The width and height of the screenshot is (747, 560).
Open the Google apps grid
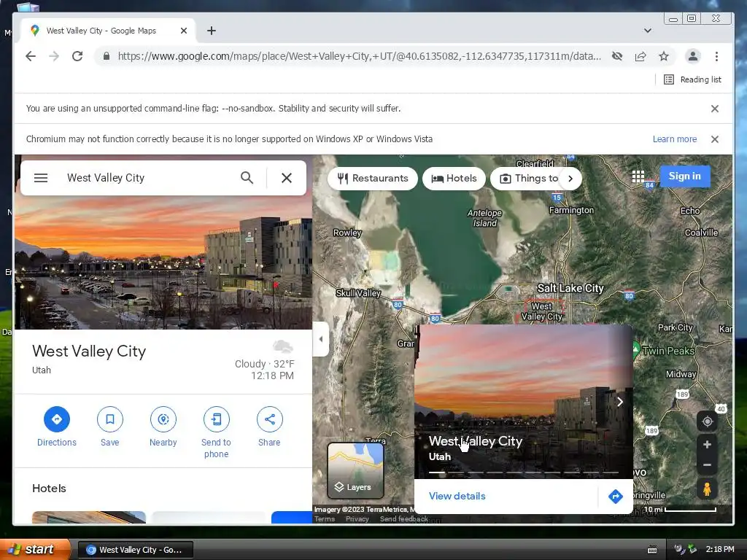coord(638,176)
